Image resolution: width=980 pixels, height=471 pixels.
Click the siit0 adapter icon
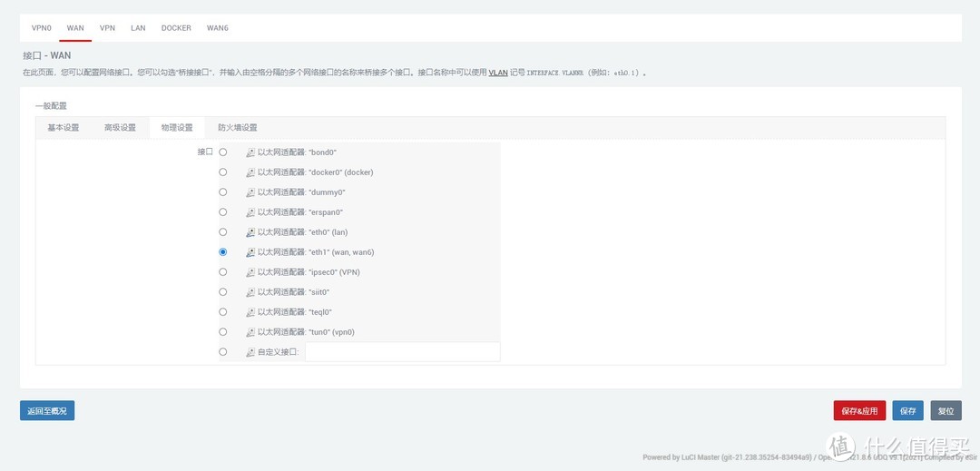(250, 292)
